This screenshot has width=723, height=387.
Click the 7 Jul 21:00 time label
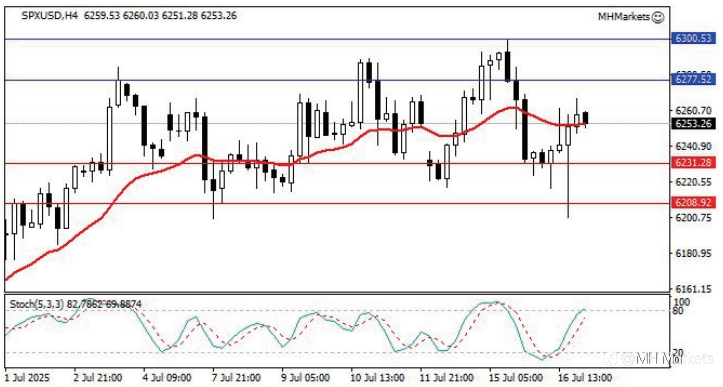236,378
